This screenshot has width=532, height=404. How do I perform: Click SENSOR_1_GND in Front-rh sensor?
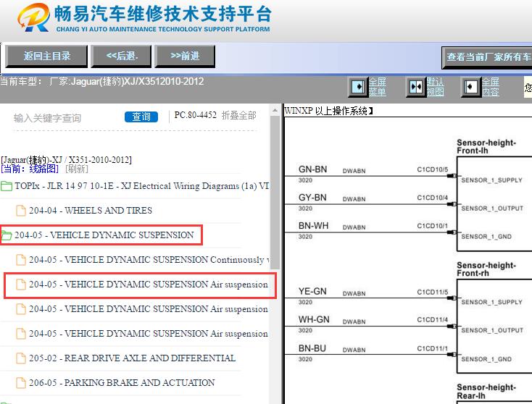[486, 359]
